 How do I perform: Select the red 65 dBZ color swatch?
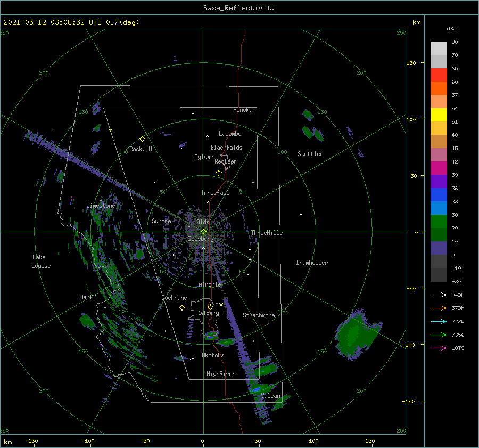click(x=439, y=75)
